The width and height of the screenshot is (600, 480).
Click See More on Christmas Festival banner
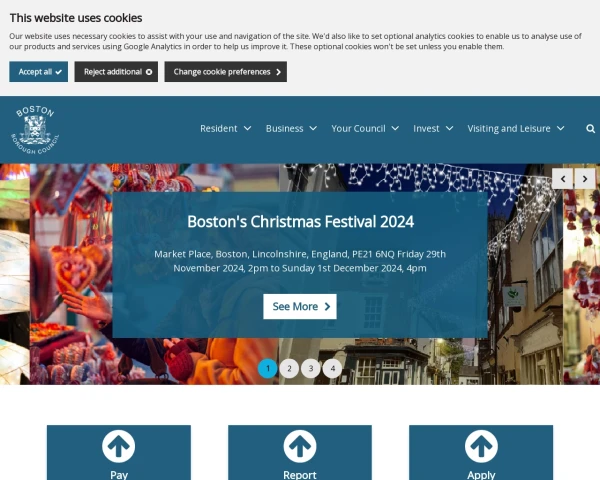(x=300, y=307)
